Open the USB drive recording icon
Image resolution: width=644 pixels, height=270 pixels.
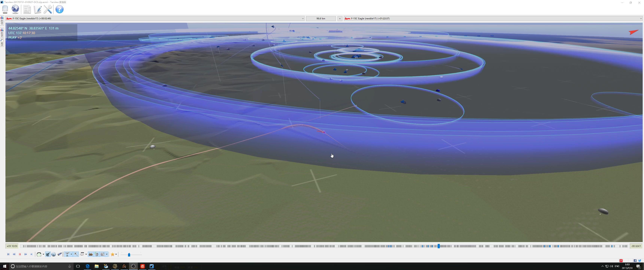[5, 10]
